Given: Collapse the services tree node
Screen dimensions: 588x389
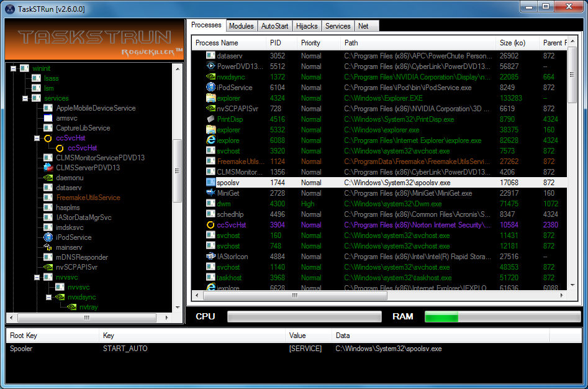Looking at the screenshot, I should [25, 98].
